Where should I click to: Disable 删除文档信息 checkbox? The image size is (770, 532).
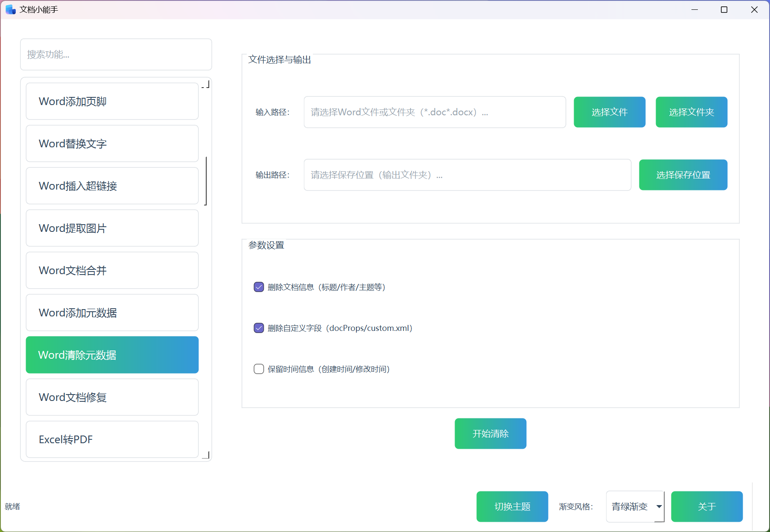259,287
